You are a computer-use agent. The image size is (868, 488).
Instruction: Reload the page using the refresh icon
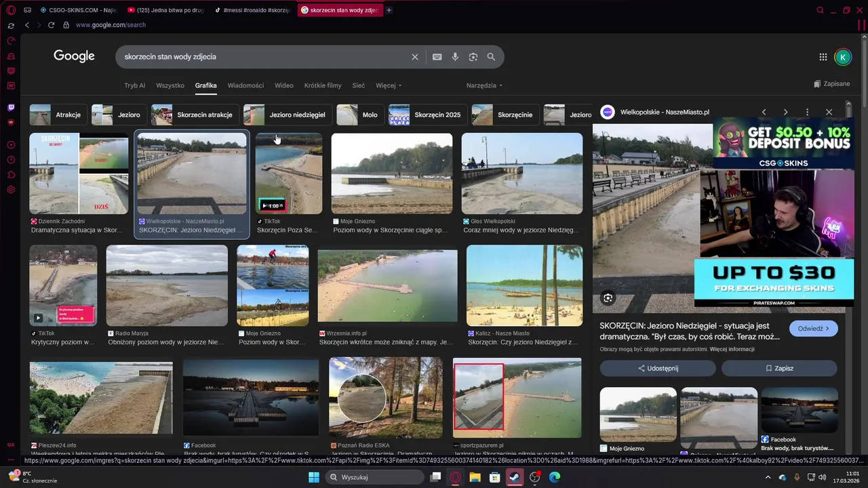coord(51,25)
